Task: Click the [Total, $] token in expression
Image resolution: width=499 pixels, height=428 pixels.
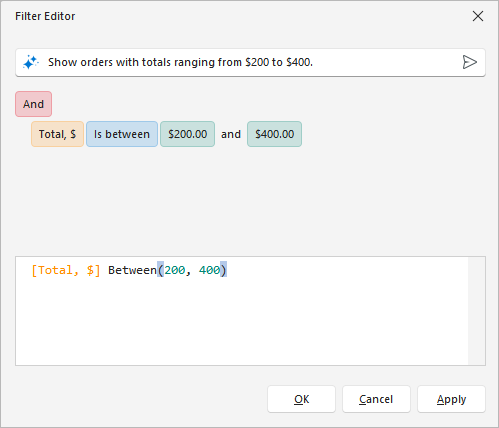Action: [66, 270]
